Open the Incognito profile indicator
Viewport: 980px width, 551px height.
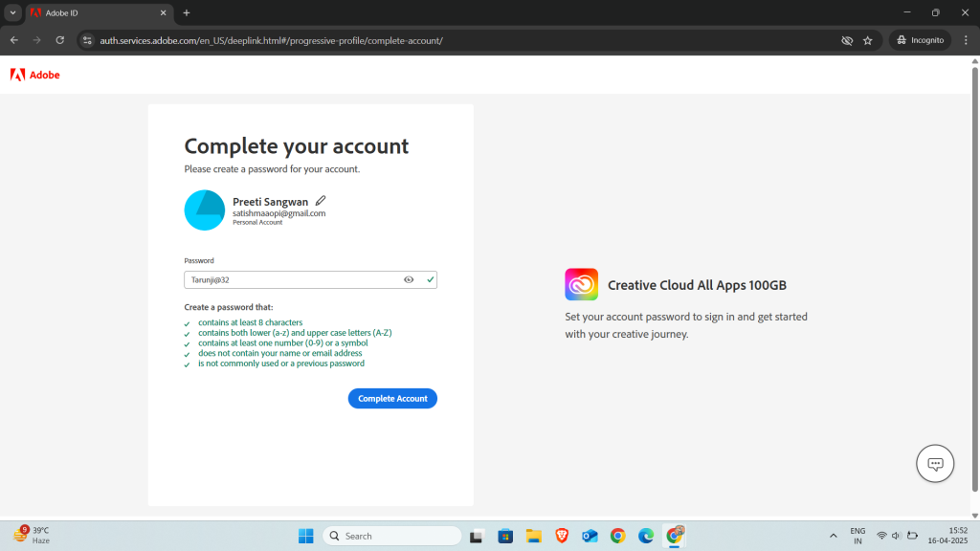tap(920, 40)
